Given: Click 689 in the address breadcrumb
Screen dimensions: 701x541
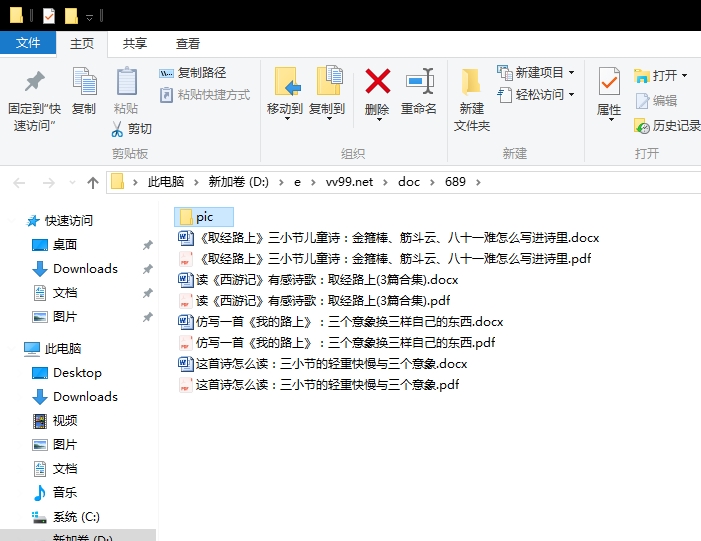Looking at the screenshot, I should click(455, 182).
